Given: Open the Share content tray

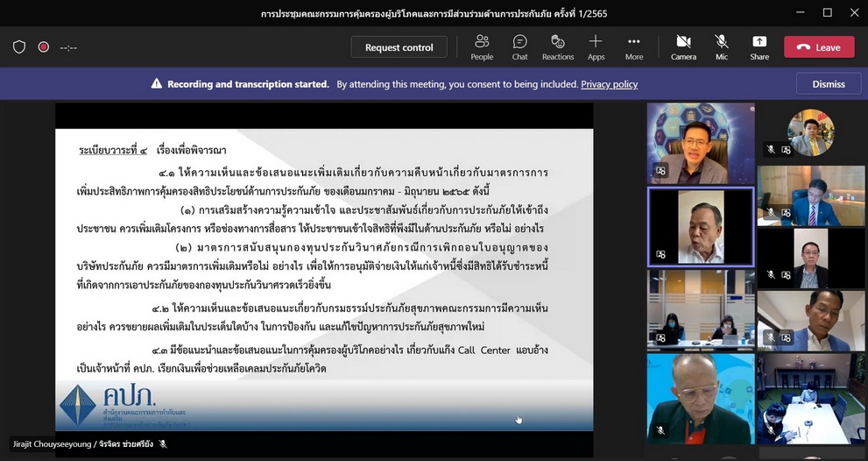Looking at the screenshot, I should point(759,47).
